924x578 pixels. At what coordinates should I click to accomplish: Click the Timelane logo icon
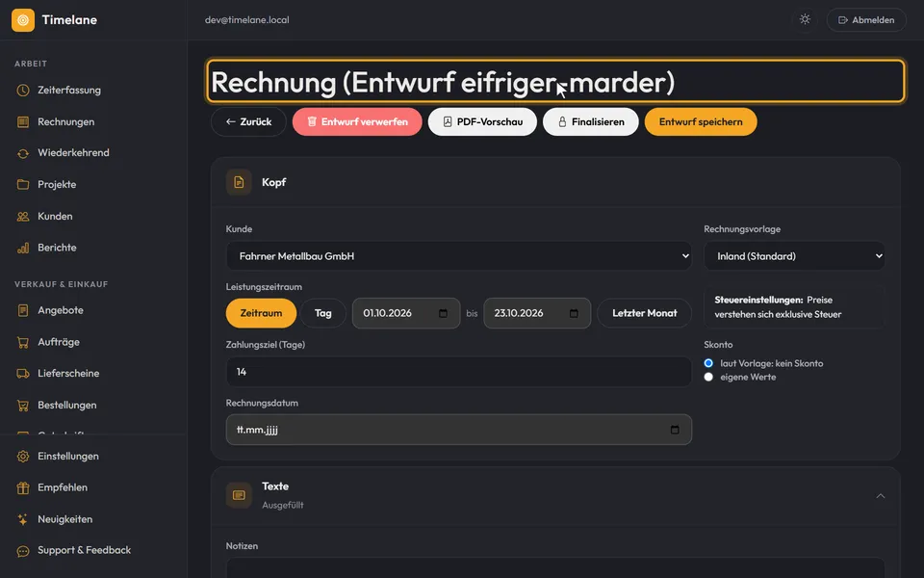pyautogui.click(x=23, y=20)
